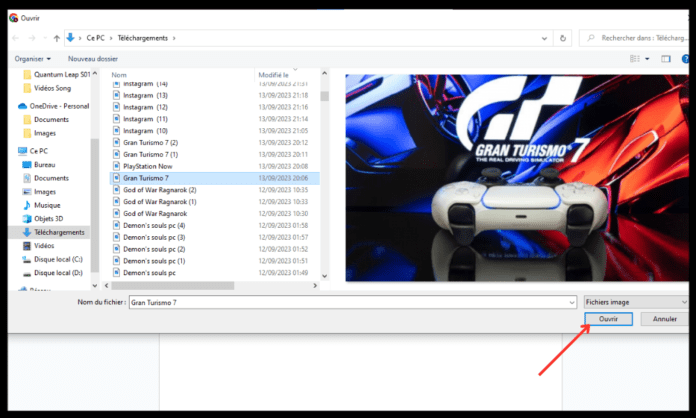Sort by the Modifié le column header
This screenshot has width=696, height=418.
pyautogui.click(x=273, y=75)
